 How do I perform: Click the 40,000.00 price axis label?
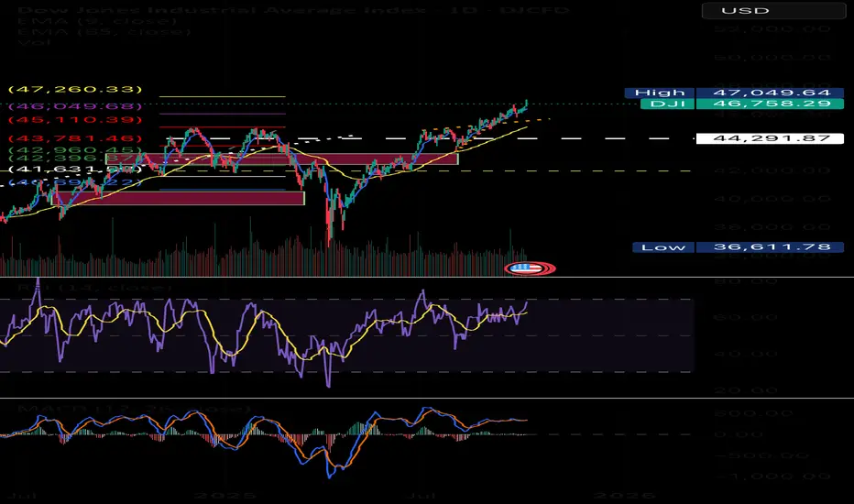click(772, 198)
